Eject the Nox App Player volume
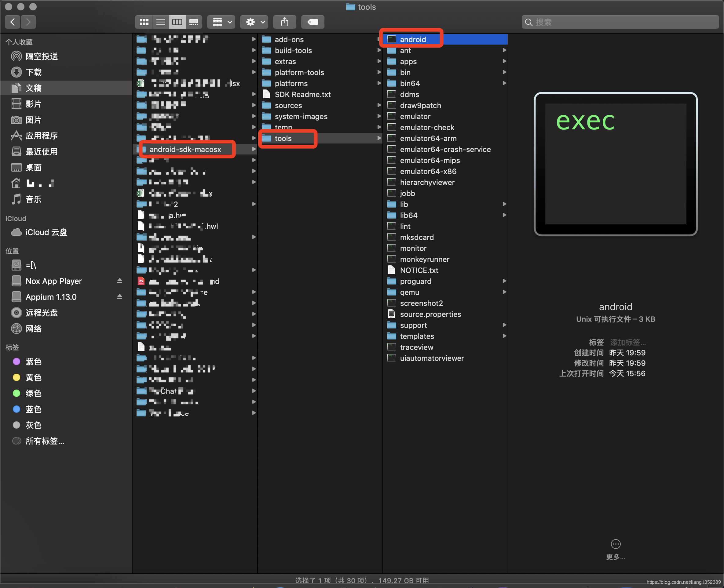Viewport: 724px width, 588px height. pyautogui.click(x=120, y=281)
